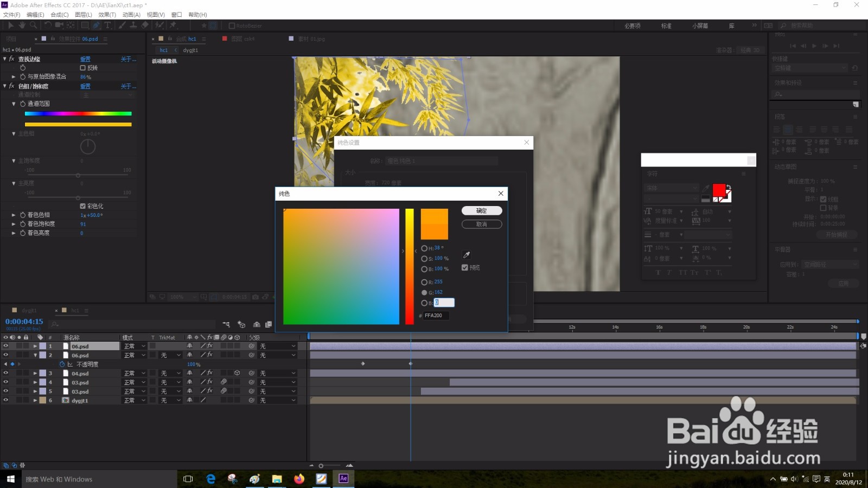The image size is (868, 488).
Task: Open Windows Start menu
Action: coord(10,479)
